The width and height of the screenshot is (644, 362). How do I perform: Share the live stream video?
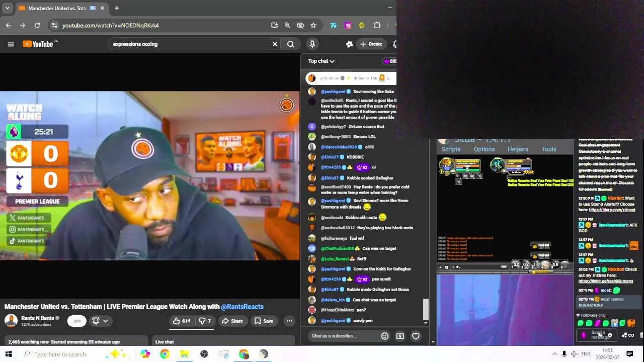click(x=232, y=321)
